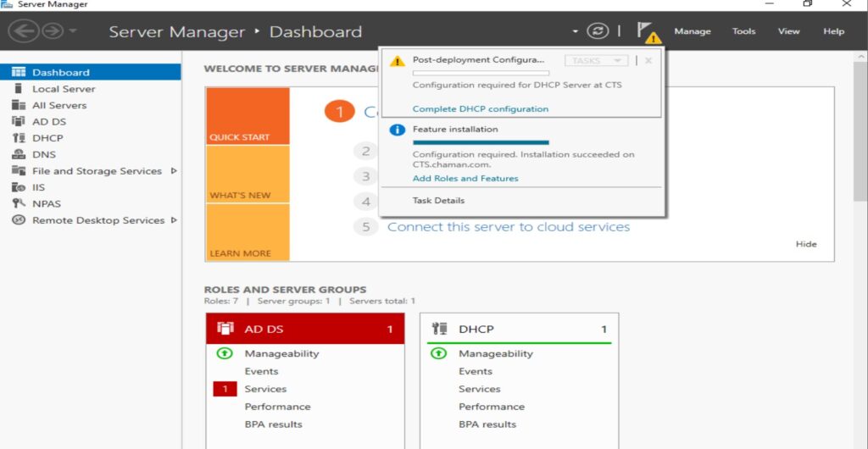Select the WHAT'S NEW tile
Viewport: 868px width, 449px height.
tap(248, 175)
